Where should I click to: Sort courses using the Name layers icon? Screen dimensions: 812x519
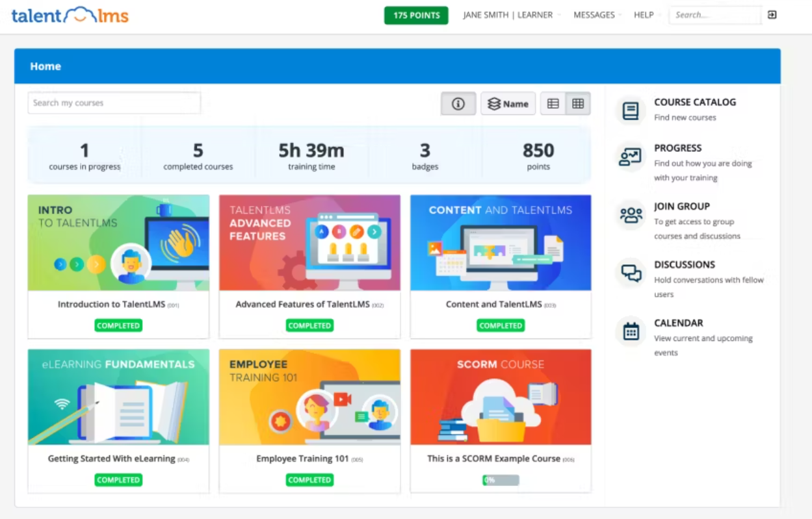click(x=508, y=103)
